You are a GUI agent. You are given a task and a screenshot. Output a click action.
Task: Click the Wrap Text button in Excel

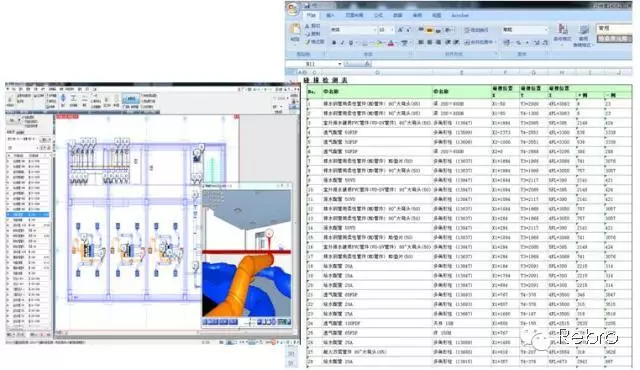(476, 30)
